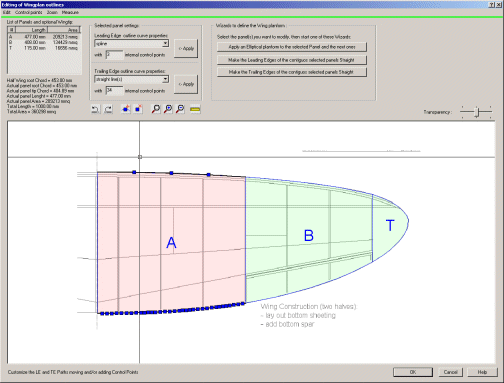The height and width of the screenshot is (383, 504).
Task: Select panel B row in the panels list
Action: (x=44, y=42)
